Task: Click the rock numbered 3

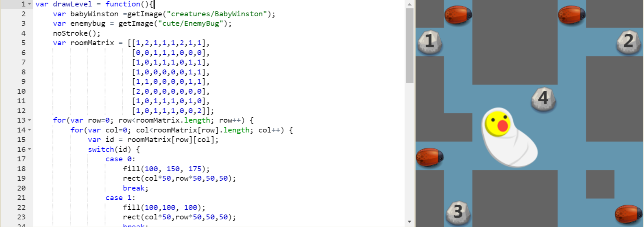Action: tap(458, 212)
